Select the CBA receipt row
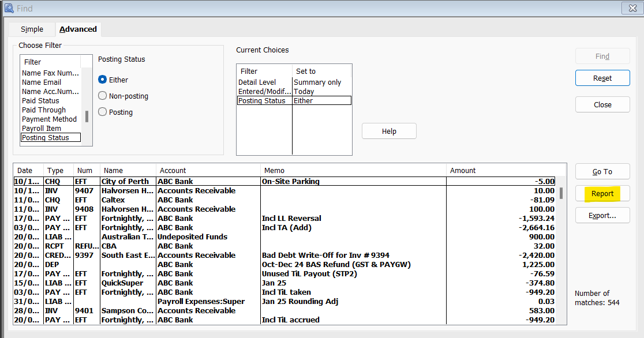This screenshot has height=338, width=644. tap(284, 246)
